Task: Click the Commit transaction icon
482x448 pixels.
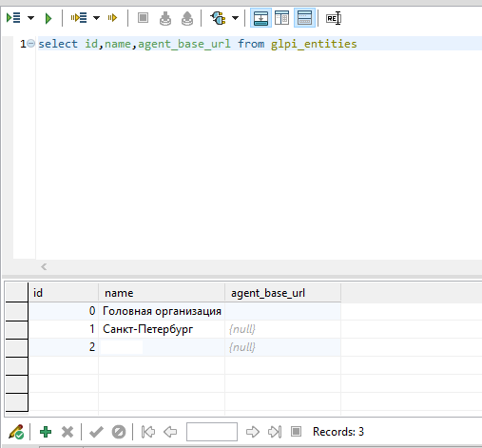Action: (x=165, y=18)
